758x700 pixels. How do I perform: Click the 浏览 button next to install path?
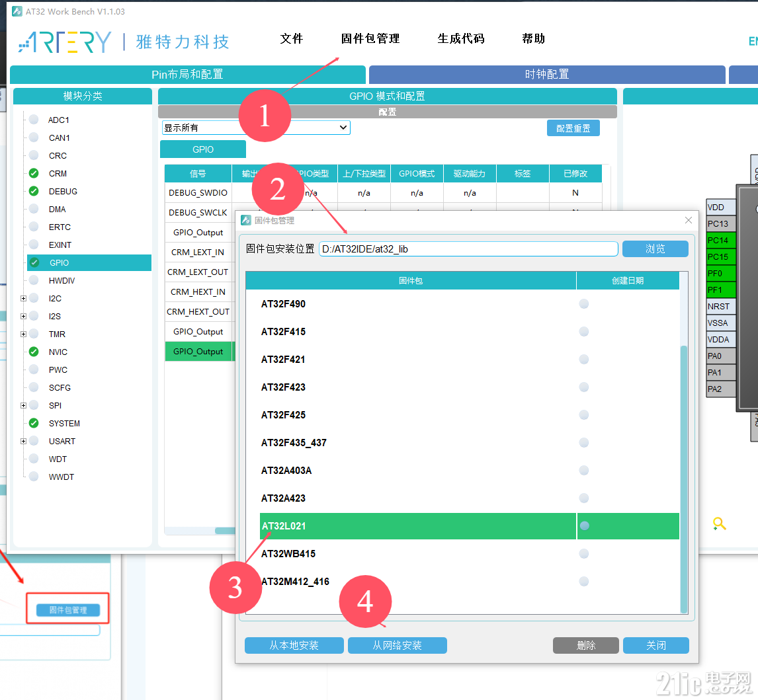tap(655, 249)
